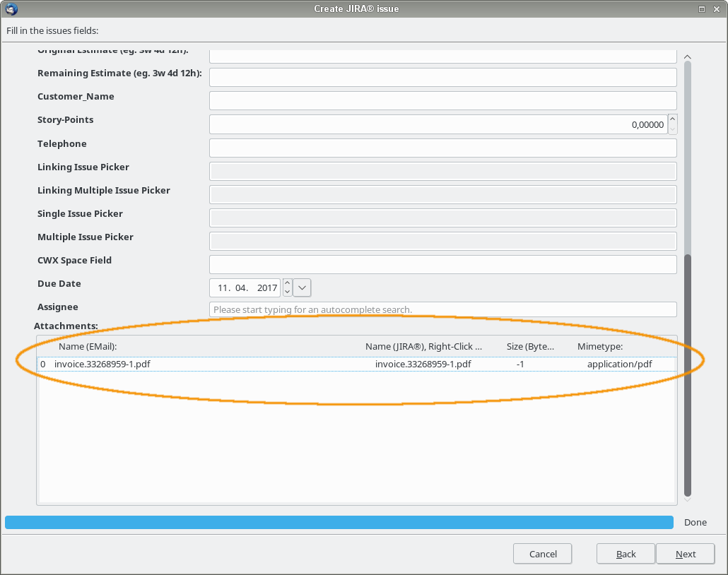The height and width of the screenshot is (575, 728).
Task: Click the vertical scrollbar thumb
Action: tap(688, 375)
